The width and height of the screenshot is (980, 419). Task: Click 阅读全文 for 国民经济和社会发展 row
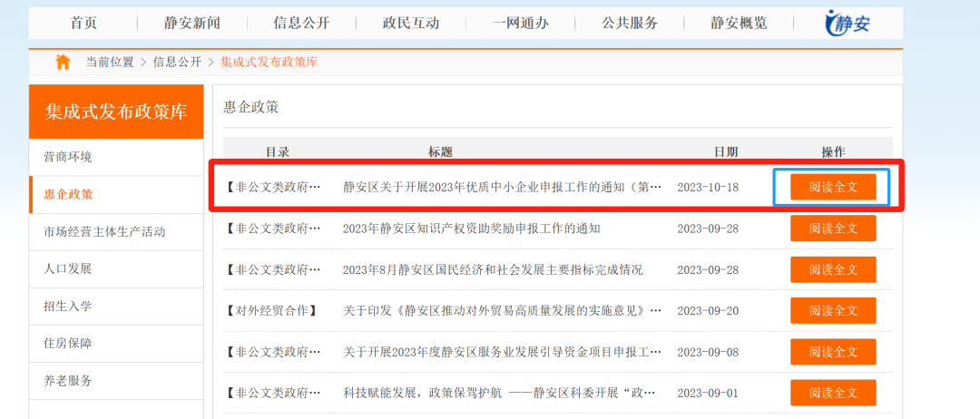coord(833,269)
